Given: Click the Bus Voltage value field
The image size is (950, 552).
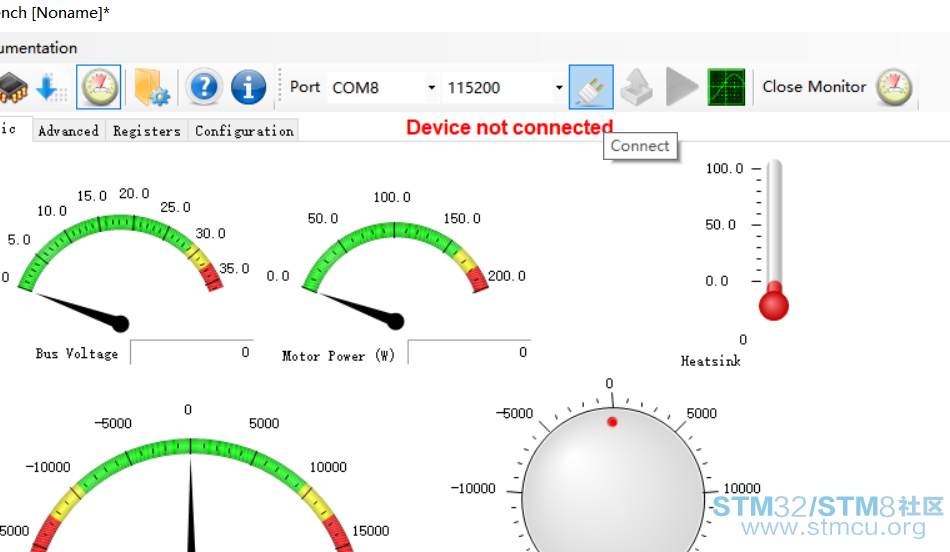Looking at the screenshot, I should click(x=192, y=352).
